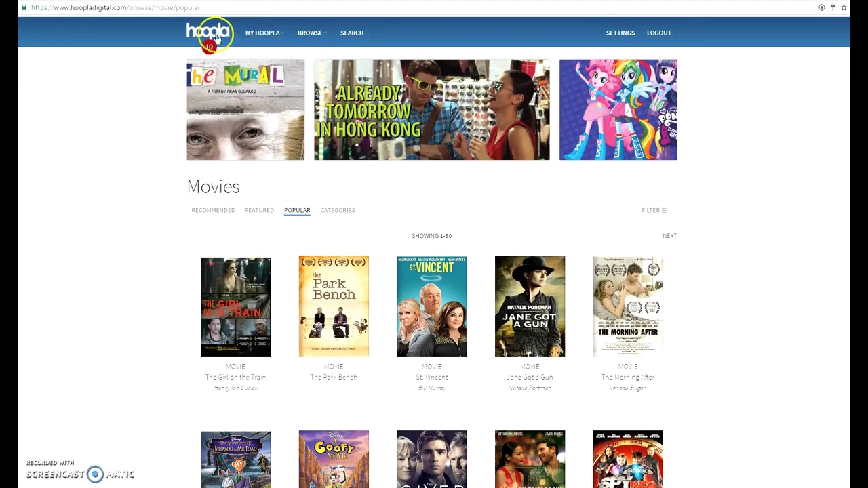Viewport: 868px width, 488px height.
Task: Click the Jane Got a Gun title link
Action: tap(530, 377)
